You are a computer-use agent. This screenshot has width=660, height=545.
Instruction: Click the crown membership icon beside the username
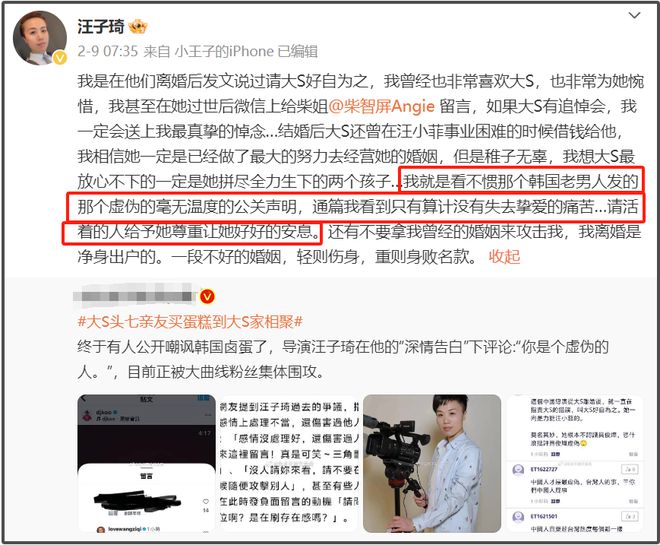coord(138,27)
